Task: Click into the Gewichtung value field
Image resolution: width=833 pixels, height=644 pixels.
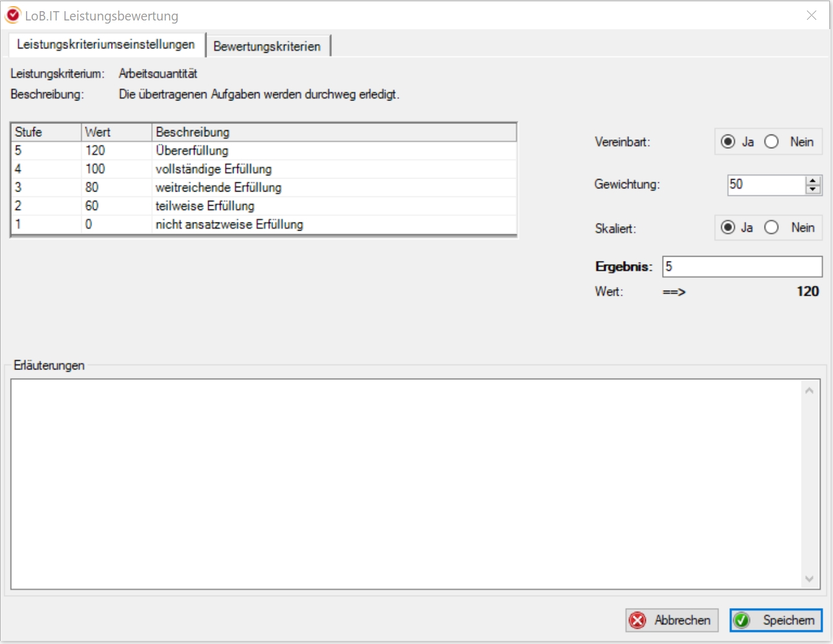Action: click(x=767, y=185)
